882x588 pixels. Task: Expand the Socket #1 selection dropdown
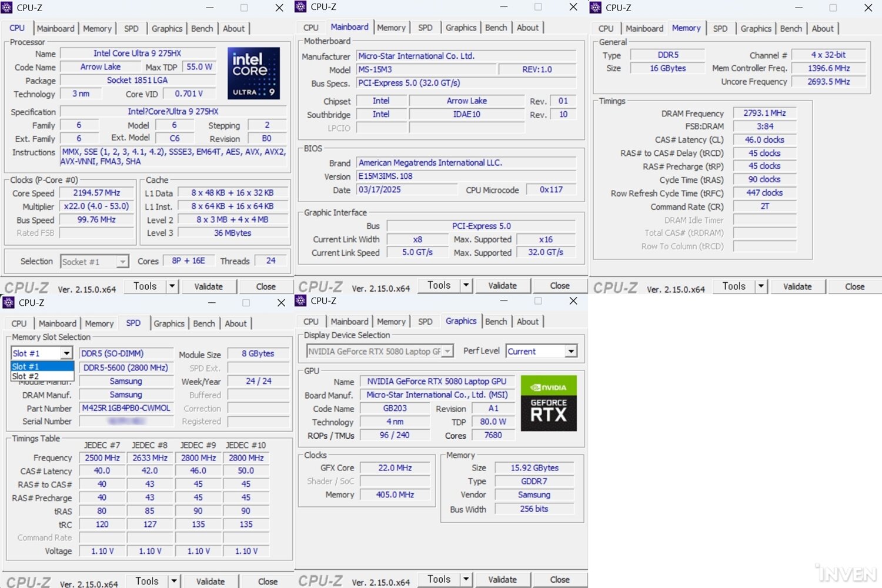pos(123,262)
